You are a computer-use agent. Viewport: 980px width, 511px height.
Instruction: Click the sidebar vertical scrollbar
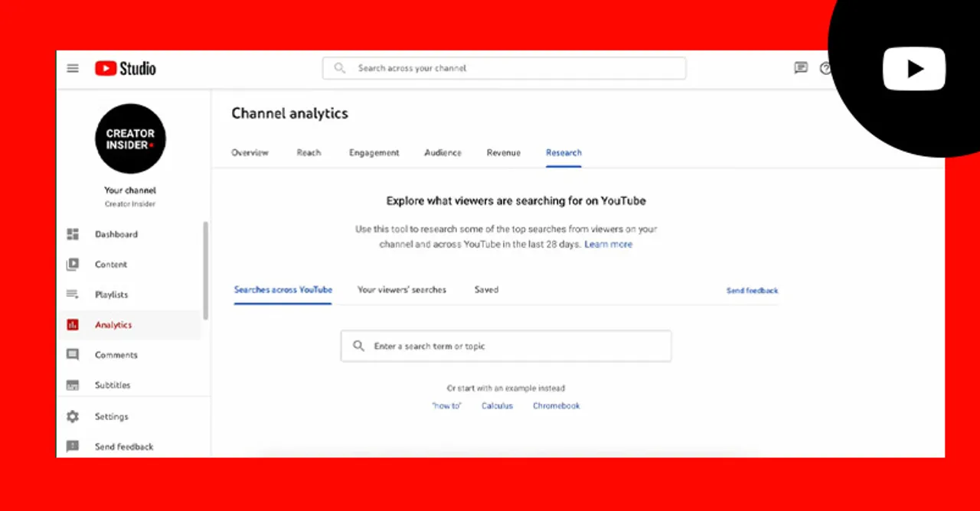pos(206,271)
